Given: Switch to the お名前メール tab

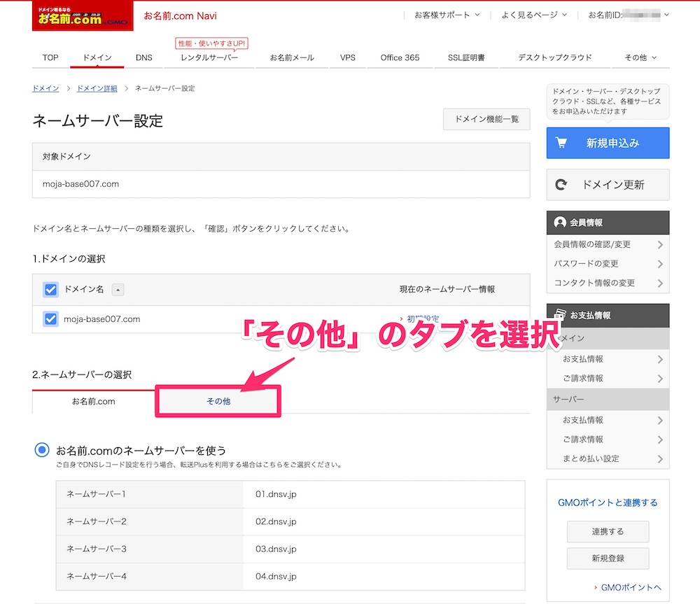Looking at the screenshot, I should click(x=292, y=57).
